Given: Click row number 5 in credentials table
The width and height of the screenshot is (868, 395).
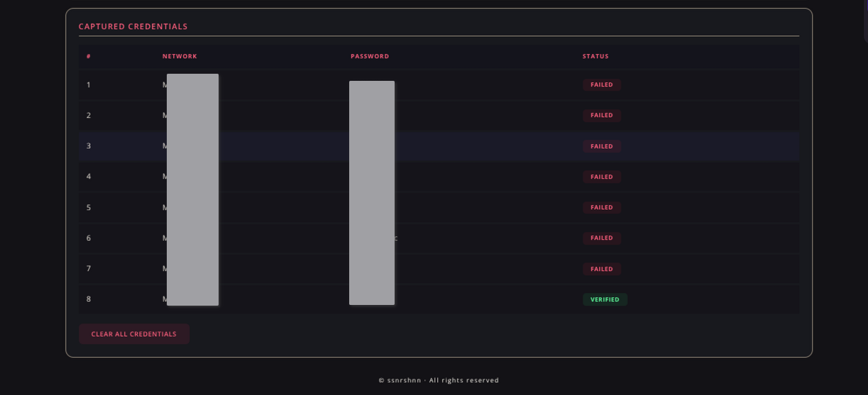Looking at the screenshot, I should pyautogui.click(x=89, y=207).
